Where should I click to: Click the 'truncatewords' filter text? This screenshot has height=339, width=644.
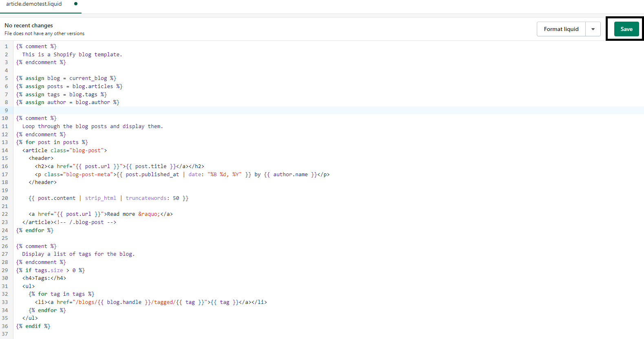point(146,198)
